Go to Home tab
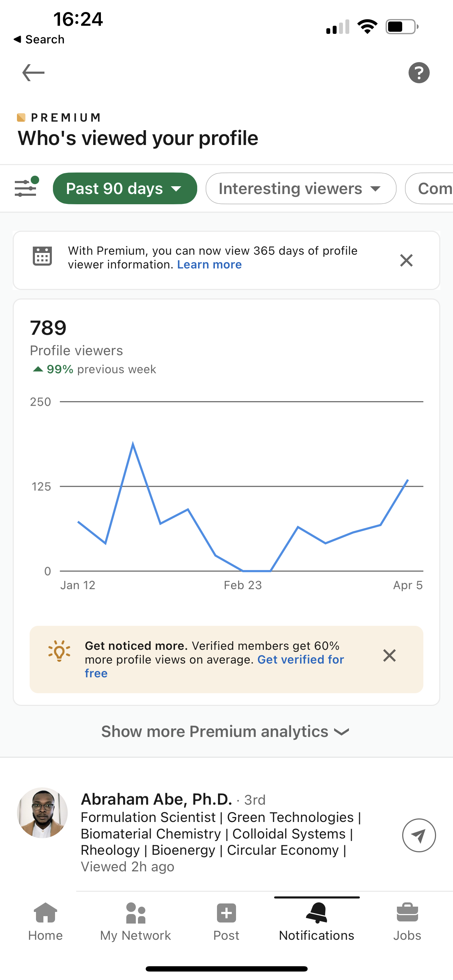 45,921
